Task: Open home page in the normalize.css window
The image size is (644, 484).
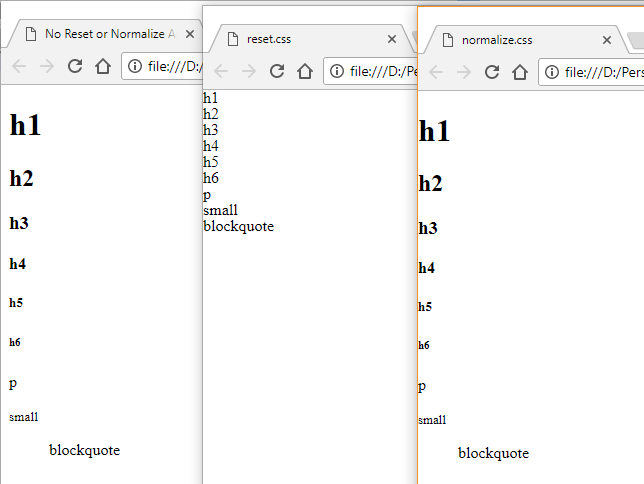Action: [x=520, y=72]
